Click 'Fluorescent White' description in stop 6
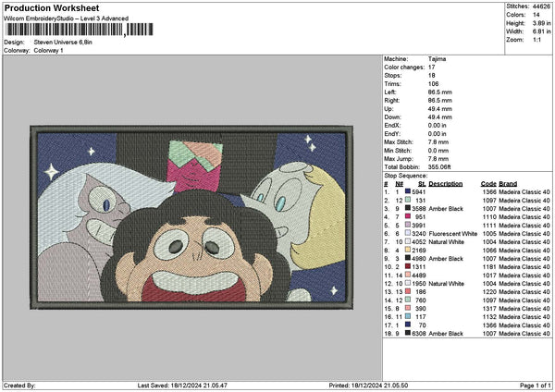Image resolution: width=555 pixels, height=392 pixels. pyautogui.click(x=452, y=234)
